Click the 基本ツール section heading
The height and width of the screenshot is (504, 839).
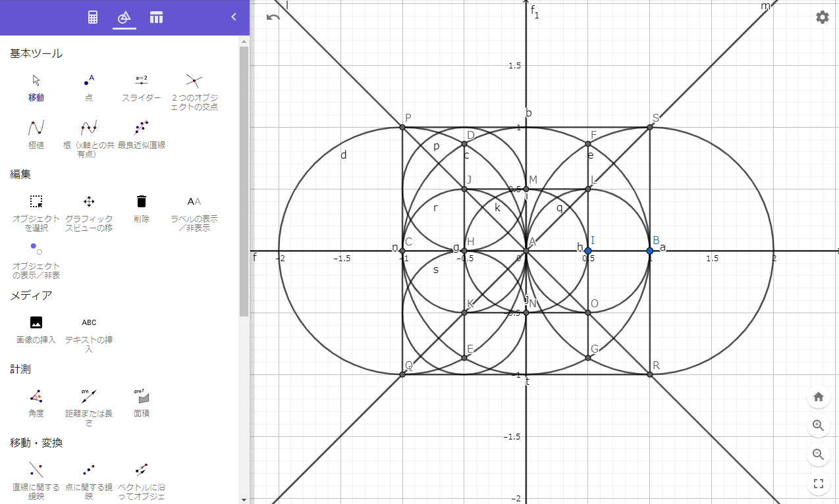(x=36, y=53)
